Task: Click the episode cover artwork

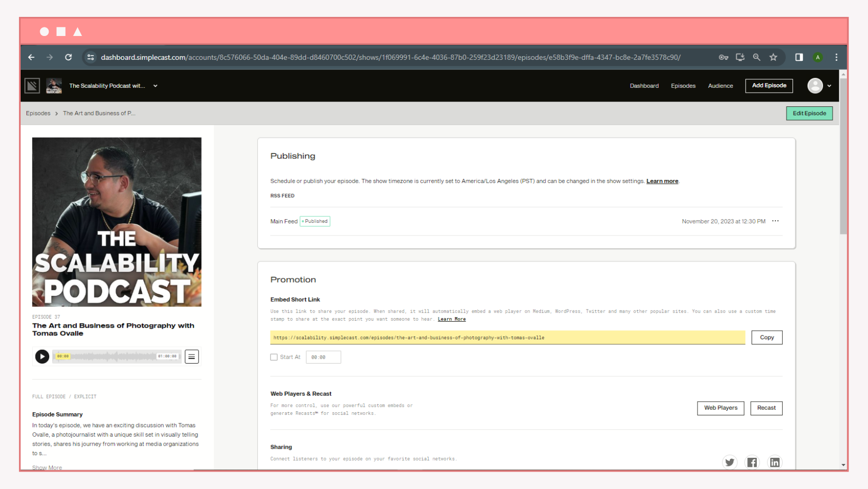Action: (116, 222)
